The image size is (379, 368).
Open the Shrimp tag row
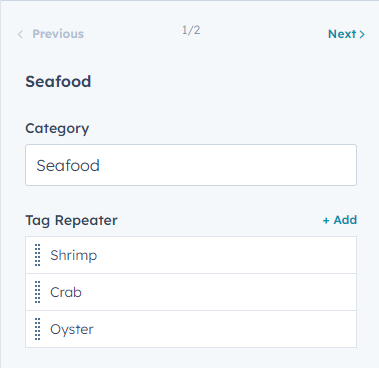coord(191,255)
